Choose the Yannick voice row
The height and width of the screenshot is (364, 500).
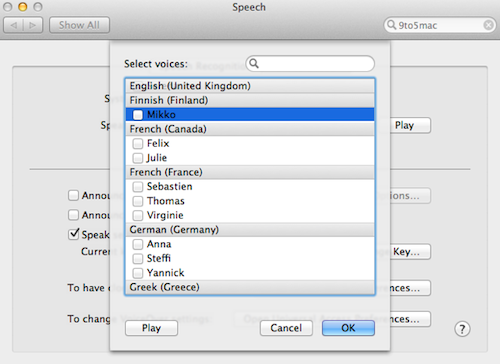click(x=250, y=273)
